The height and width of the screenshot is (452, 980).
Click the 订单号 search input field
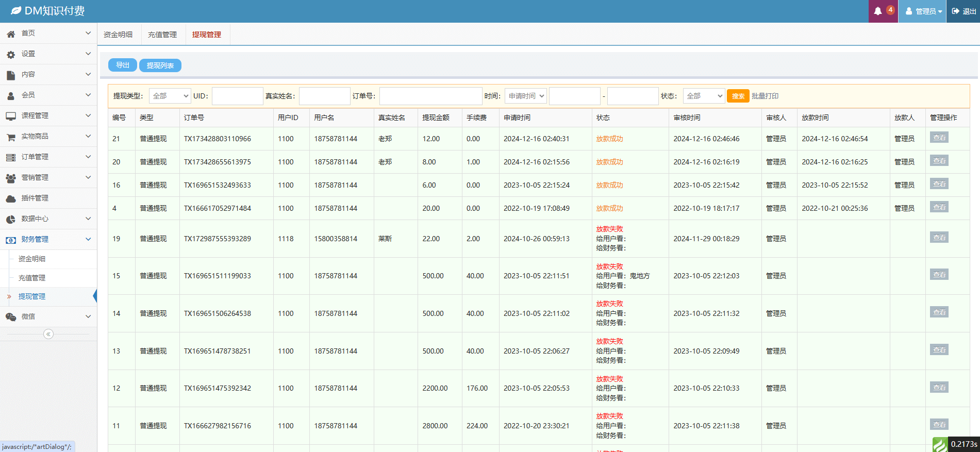coord(430,96)
